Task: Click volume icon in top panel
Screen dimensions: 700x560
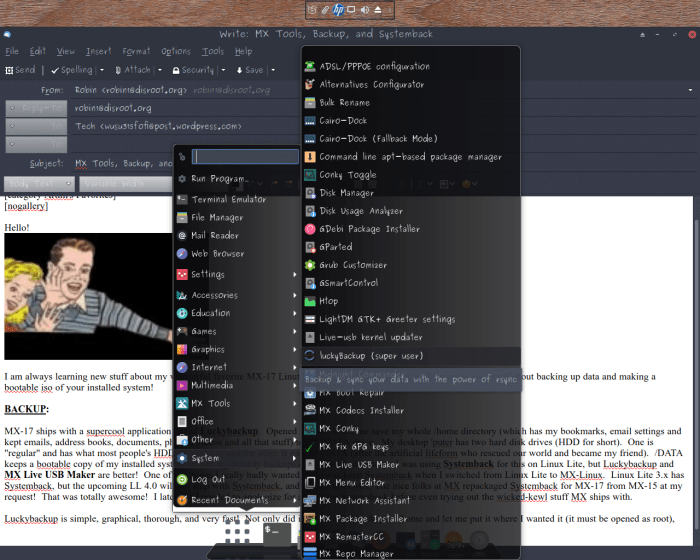Action: tap(365, 10)
